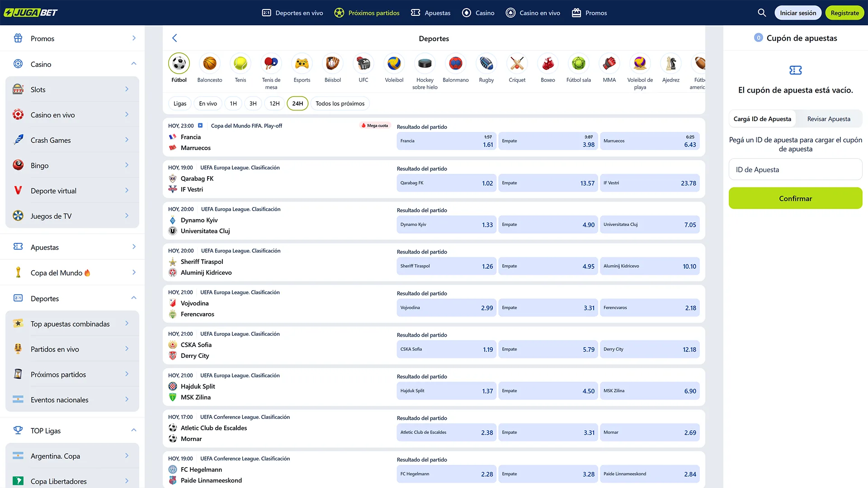Bet on Derry City at 12.18
Screen dimensions: 868x488
650,349
